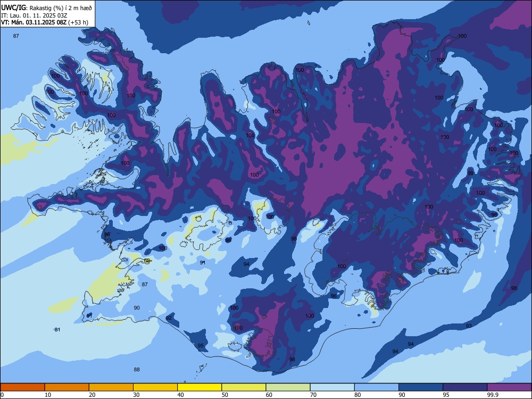Select the light blue 80–90 legend swatch
Screen dimensions: 532x399
pyautogui.click(x=377, y=387)
